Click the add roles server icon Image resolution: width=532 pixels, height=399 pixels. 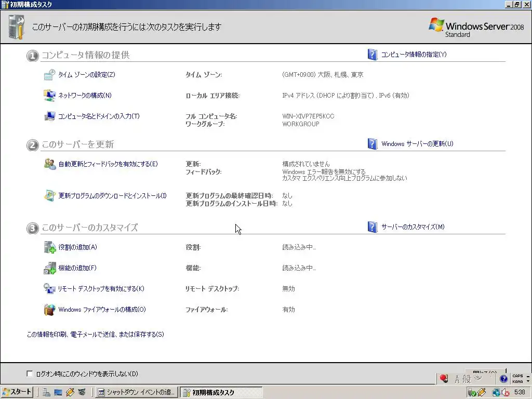49,247
